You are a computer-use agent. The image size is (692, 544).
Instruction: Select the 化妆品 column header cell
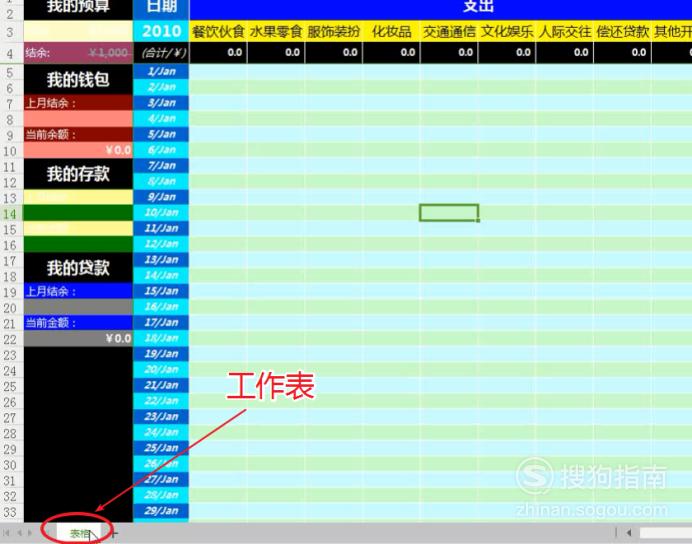pos(391,31)
